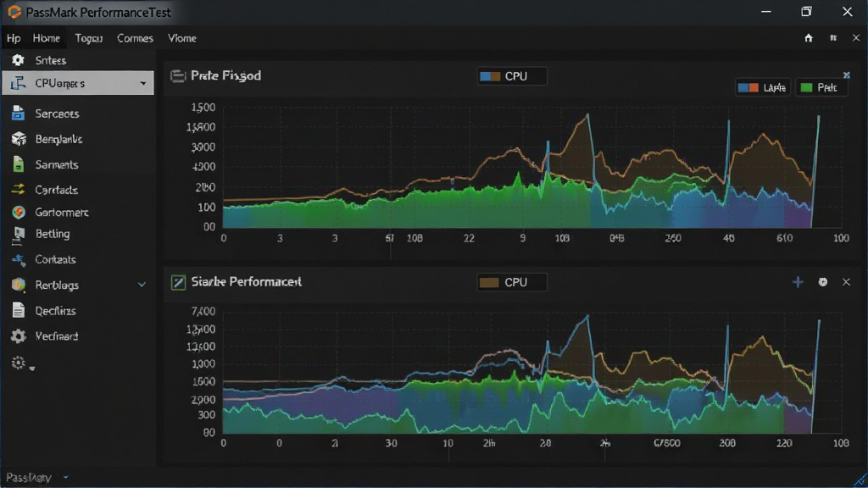Click the Prate Fissod panel title

coord(225,75)
